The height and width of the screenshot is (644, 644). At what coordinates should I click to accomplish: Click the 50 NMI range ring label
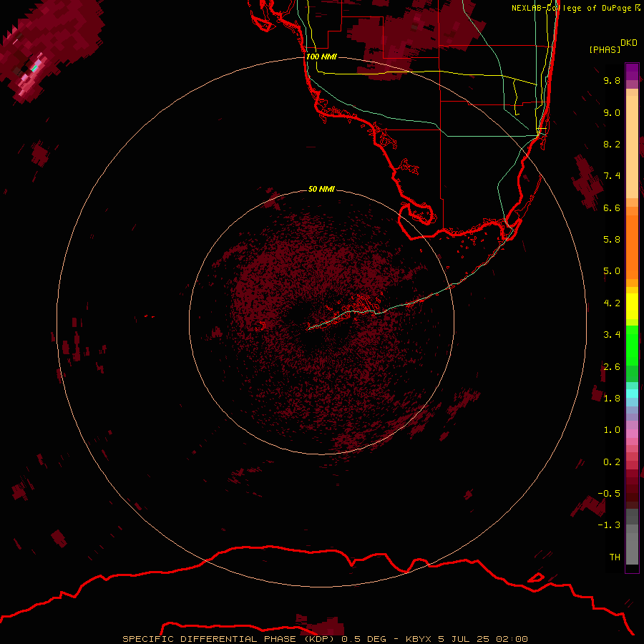[321, 190]
